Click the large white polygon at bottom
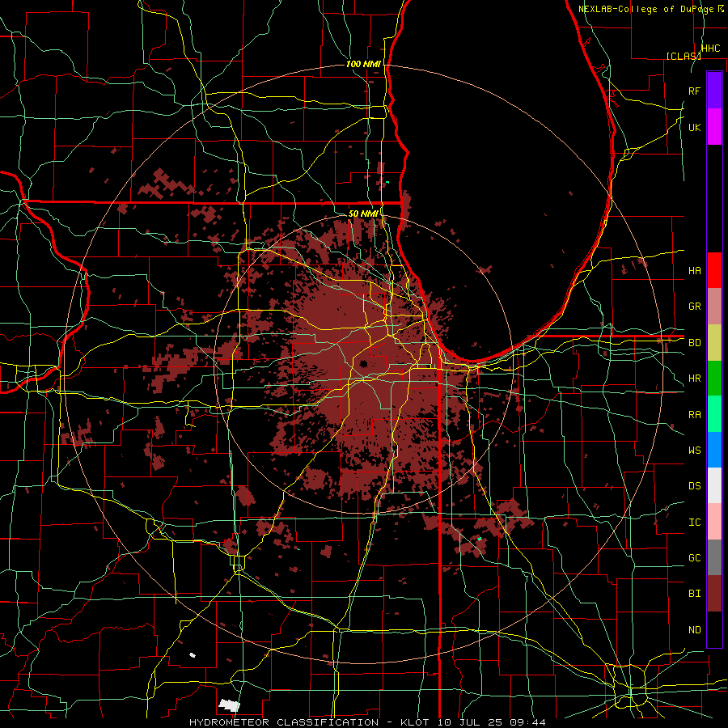The height and width of the screenshot is (728, 728). (x=230, y=705)
